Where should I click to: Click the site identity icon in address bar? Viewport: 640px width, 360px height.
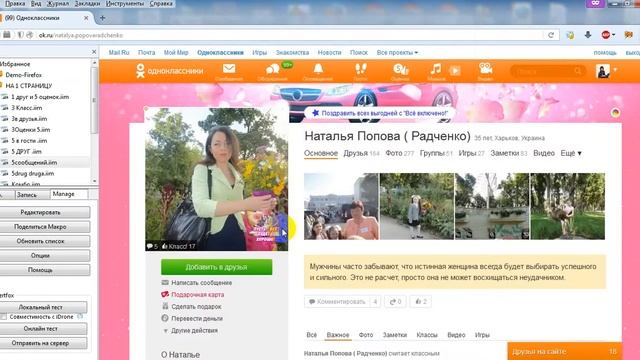[x=29, y=35]
